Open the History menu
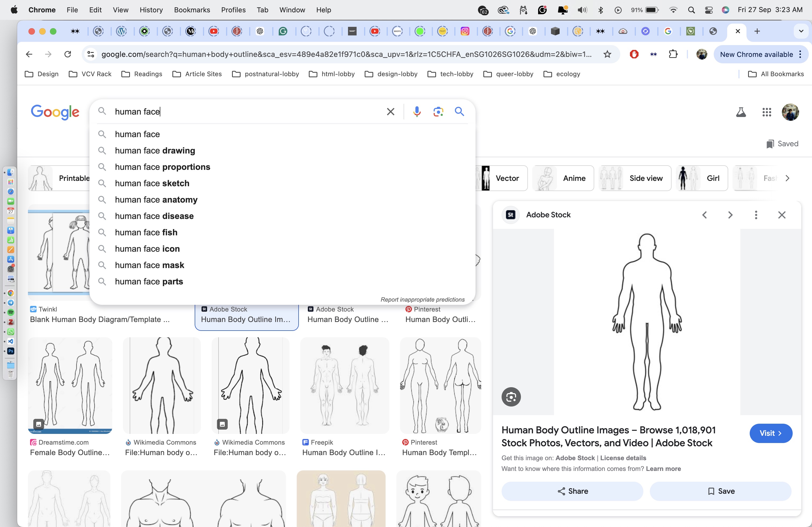The image size is (812, 527). pyautogui.click(x=151, y=10)
